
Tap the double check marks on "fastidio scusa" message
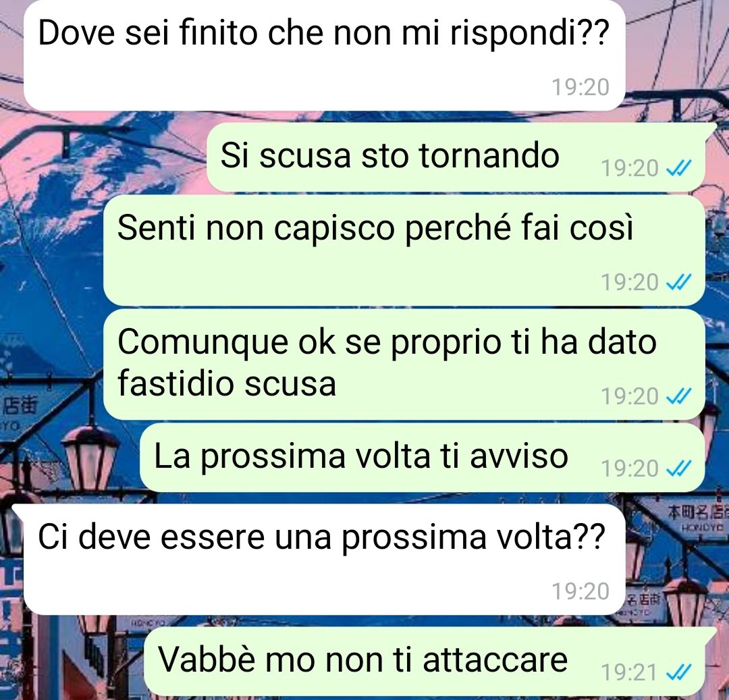pyautogui.click(x=679, y=396)
